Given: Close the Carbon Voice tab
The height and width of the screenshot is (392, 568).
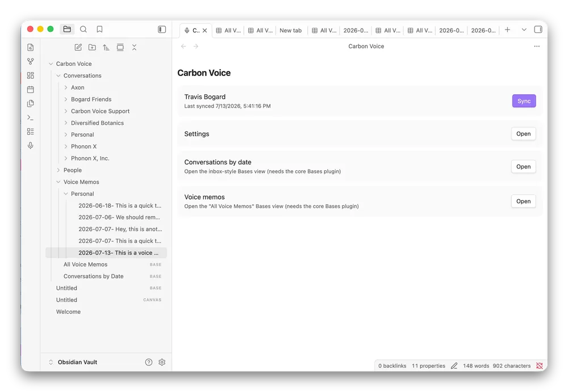Looking at the screenshot, I should (204, 31).
